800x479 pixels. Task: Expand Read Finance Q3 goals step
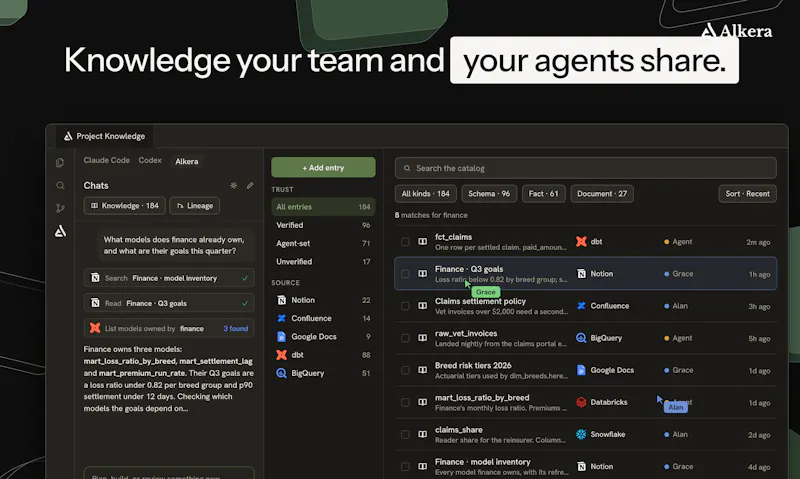pyautogui.click(x=169, y=303)
